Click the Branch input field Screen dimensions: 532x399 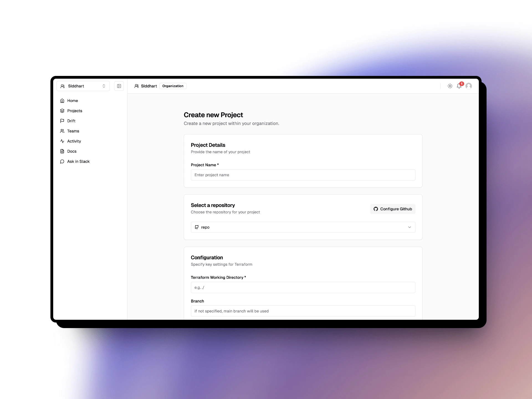[303, 311]
